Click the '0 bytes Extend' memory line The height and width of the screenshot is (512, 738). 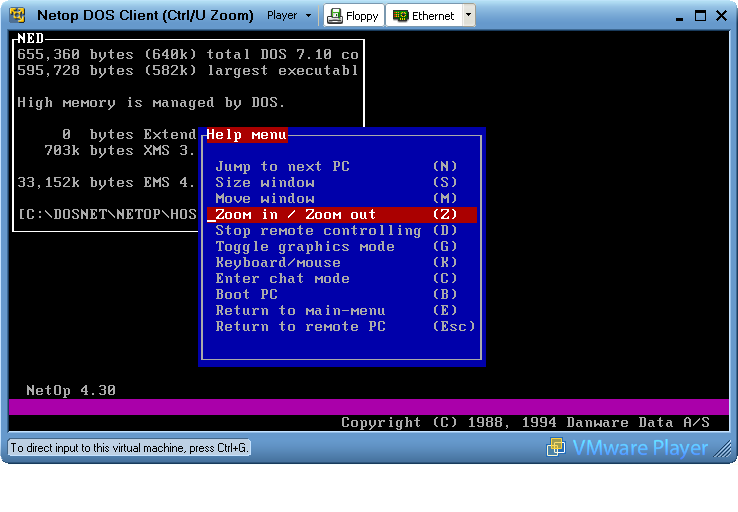[x=129, y=134]
